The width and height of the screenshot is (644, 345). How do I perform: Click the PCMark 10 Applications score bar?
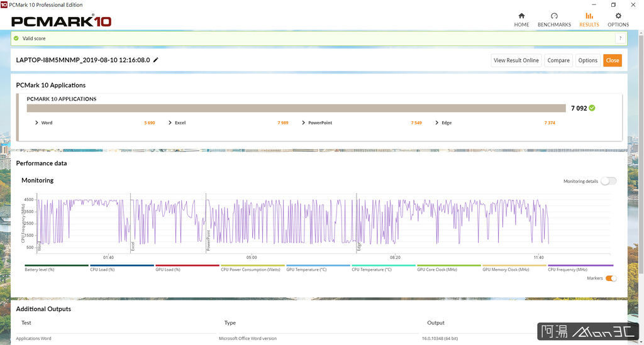296,108
